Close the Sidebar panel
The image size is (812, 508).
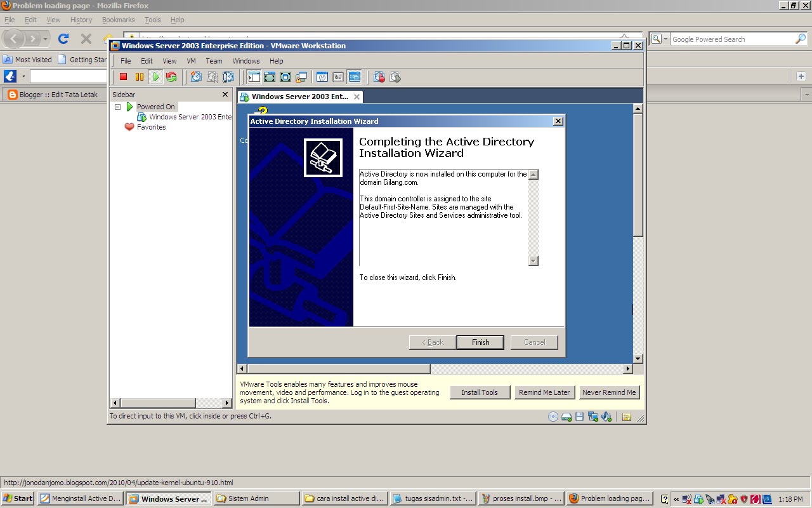point(225,94)
